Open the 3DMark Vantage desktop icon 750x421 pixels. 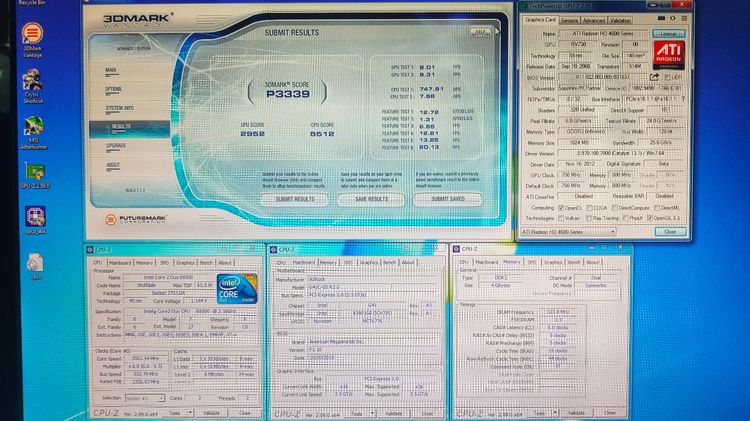tap(32, 40)
